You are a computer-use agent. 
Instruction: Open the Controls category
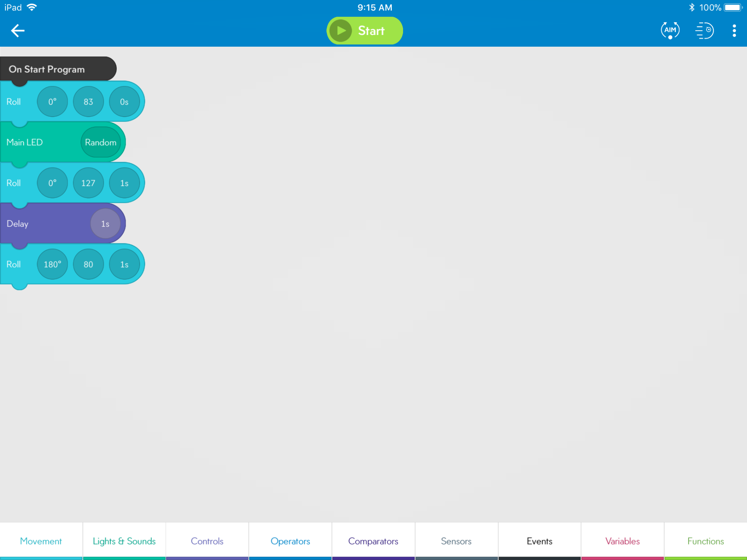pyautogui.click(x=207, y=540)
